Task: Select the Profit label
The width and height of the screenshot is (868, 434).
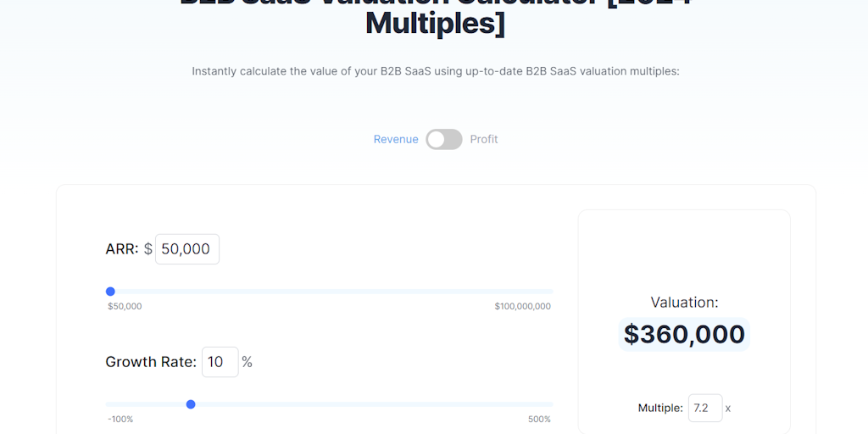Action: tap(484, 139)
